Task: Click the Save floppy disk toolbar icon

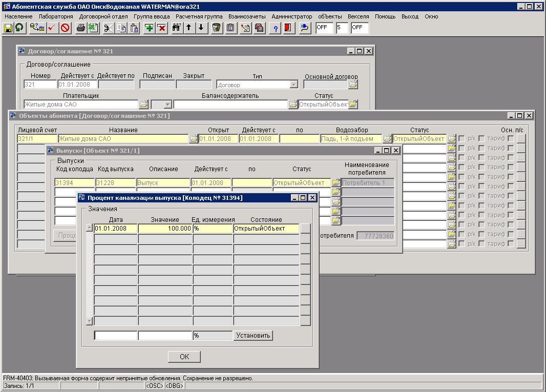Action: pos(8,28)
